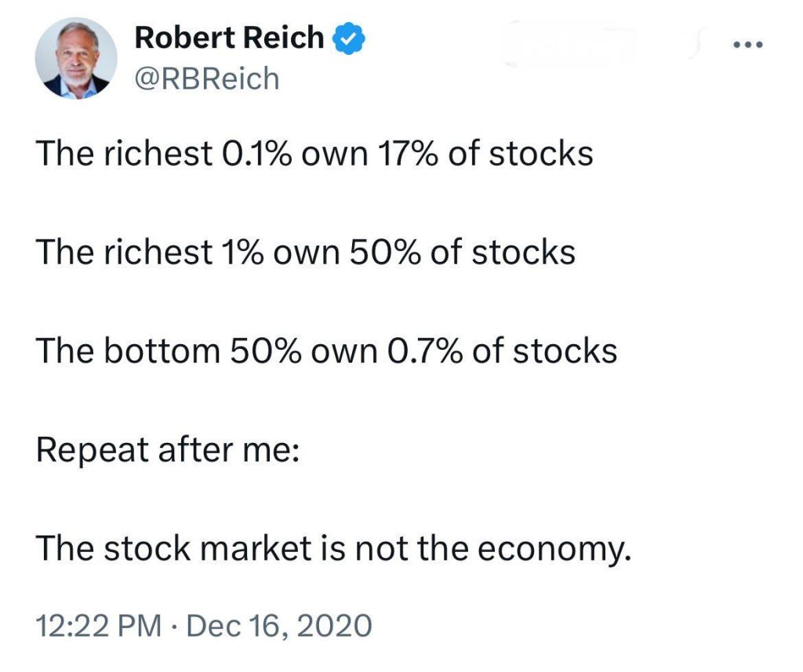
Task: Open the @RBReich handle link
Action: (206, 78)
